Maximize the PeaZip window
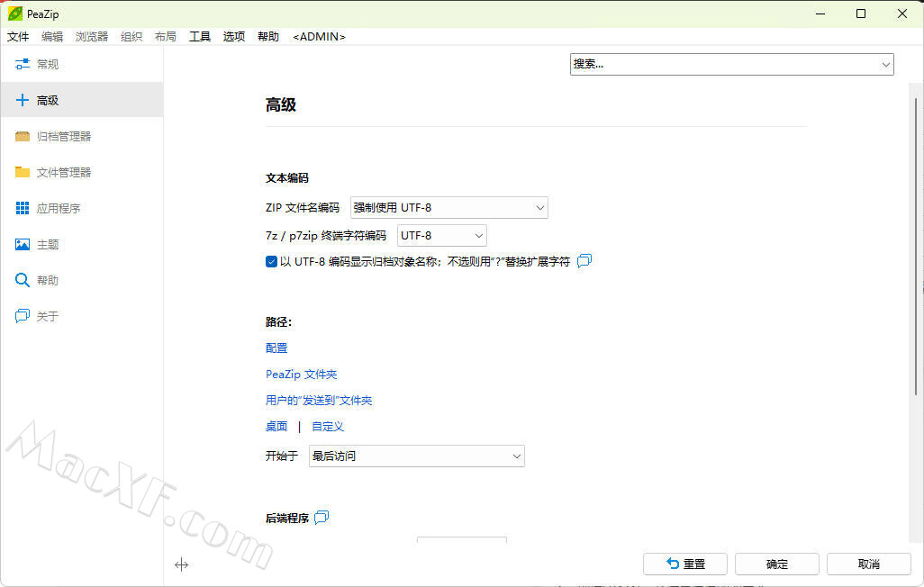 click(861, 14)
